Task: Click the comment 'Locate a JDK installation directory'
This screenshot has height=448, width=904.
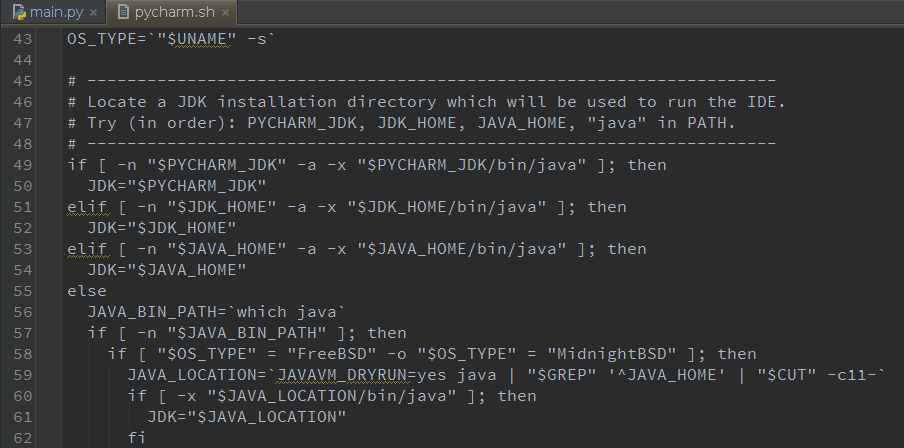Action: pyautogui.click(x=262, y=102)
